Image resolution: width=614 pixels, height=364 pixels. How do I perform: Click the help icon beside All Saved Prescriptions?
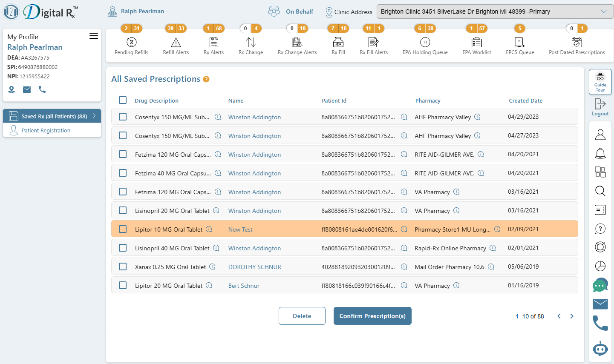coord(206,79)
